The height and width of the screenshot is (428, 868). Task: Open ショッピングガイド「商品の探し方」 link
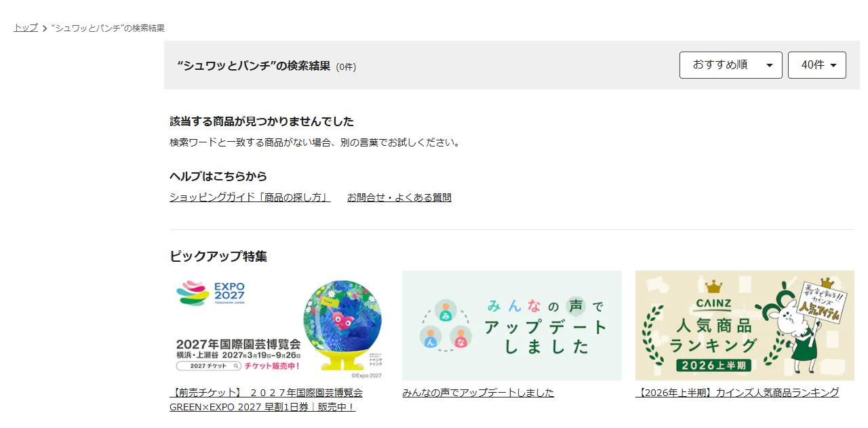[250, 197]
